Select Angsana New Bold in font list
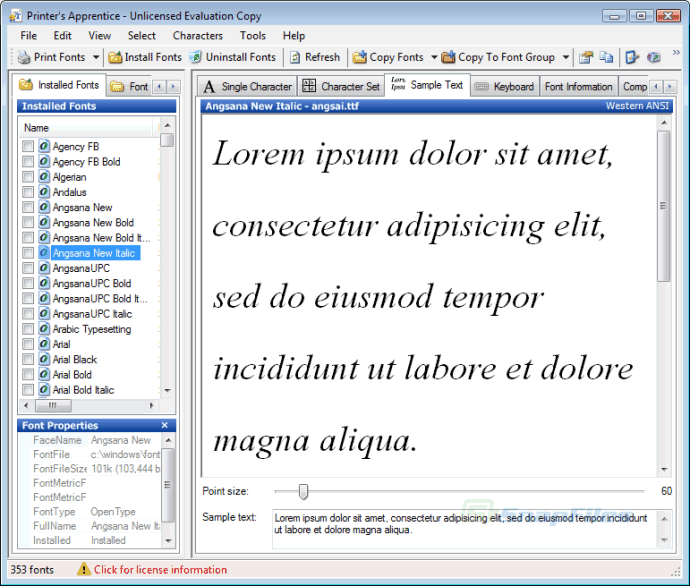The height and width of the screenshot is (586, 690). (93, 223)
